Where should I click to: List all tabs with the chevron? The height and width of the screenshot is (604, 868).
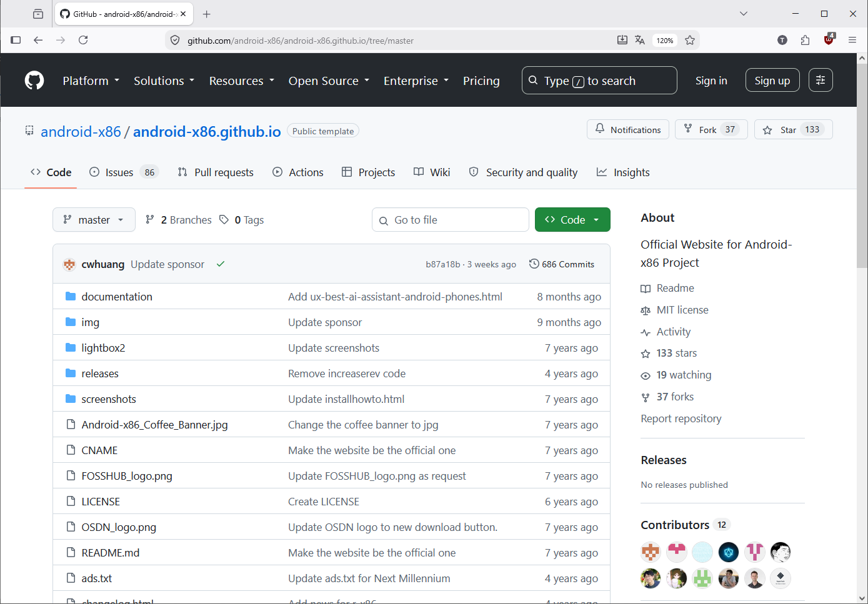click(x=744, y=14)
